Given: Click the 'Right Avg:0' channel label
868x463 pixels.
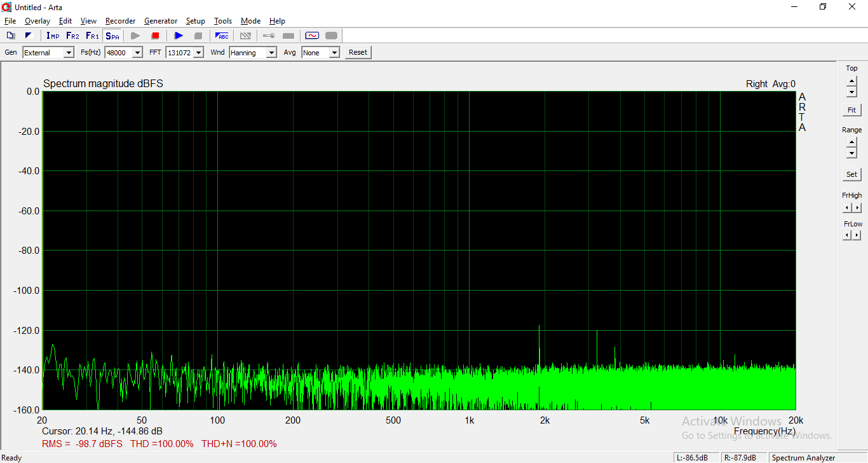Looking at the screenshot, I should pos(771,83).
